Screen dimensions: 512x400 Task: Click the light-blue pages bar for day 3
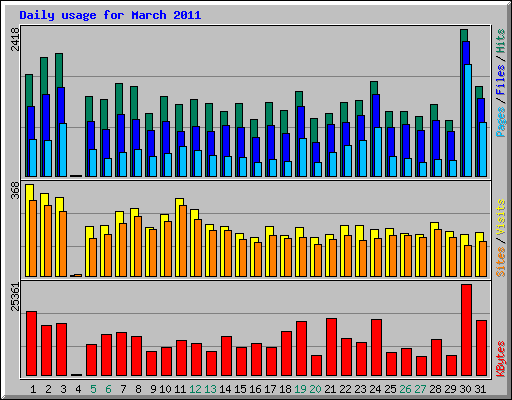coord(63,150)
